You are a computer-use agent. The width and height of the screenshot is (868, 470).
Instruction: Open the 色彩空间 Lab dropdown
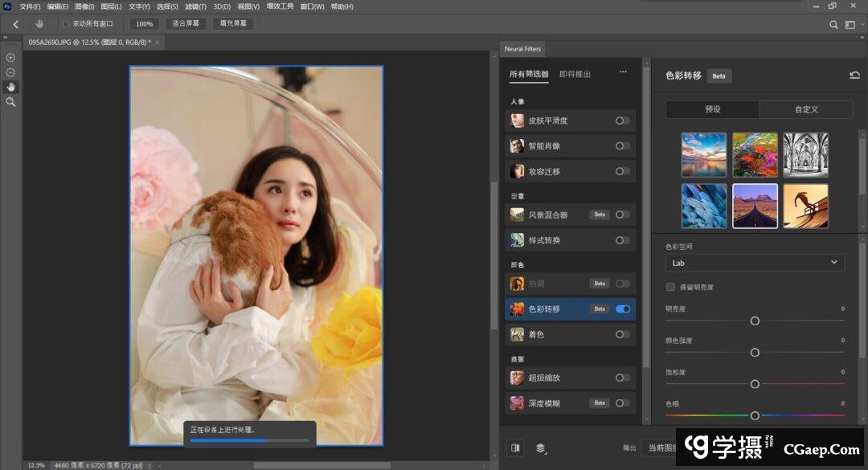[x=754, y=263]
